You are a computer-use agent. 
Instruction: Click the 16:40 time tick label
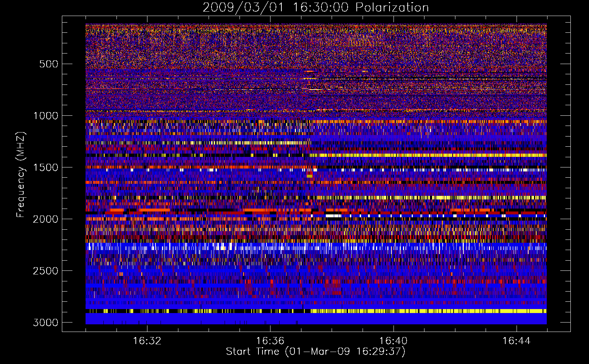click(x=393, y=341)
